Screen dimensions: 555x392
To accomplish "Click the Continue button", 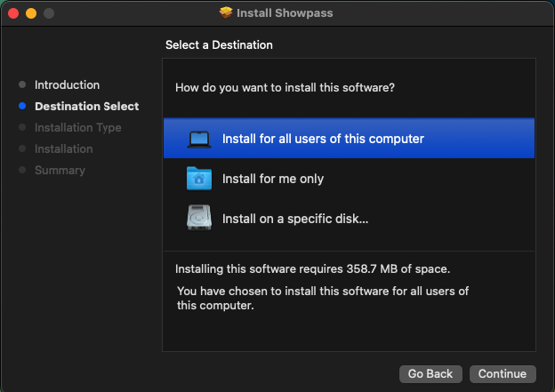I will (x=503, y=373).
